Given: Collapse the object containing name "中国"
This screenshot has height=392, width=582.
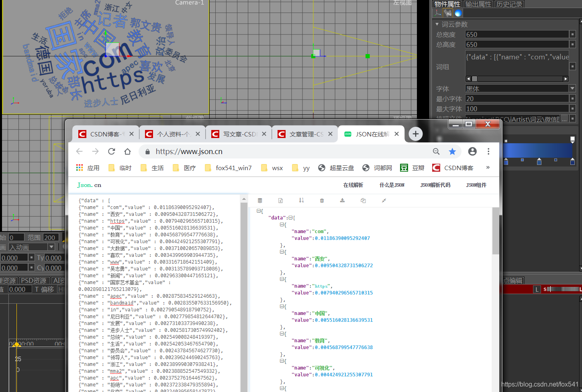Looking at the screenshot, I should point(282,307).
